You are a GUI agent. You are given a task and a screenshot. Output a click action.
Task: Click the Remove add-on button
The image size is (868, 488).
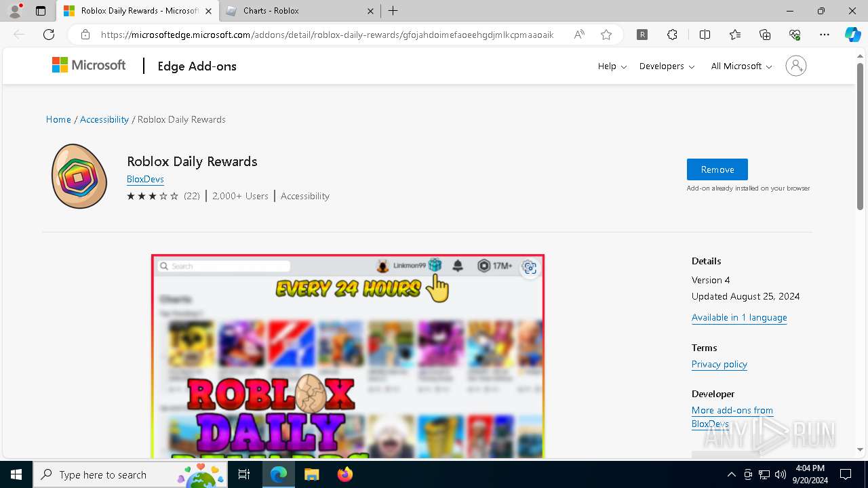(x=717, y=169)
